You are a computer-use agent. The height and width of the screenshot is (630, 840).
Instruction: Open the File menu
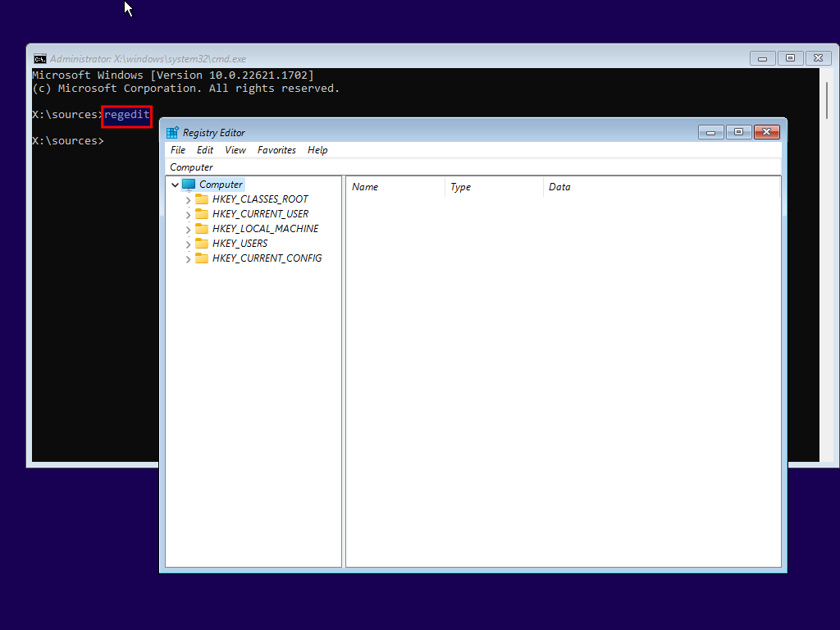(x=178, y=150)
